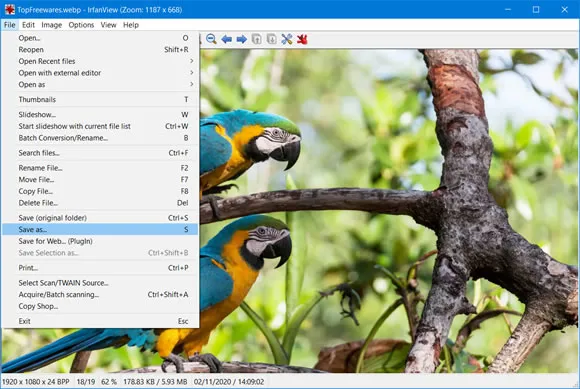
Task: Click the IrfanView title bar app icon
Action: pos(9,9)
